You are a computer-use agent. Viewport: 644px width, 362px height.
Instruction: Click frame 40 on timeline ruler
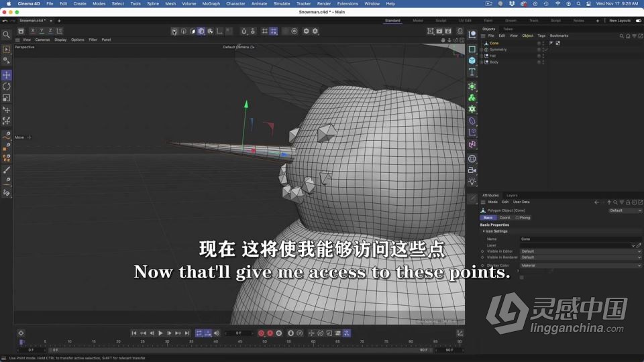(x=215, y=341)
